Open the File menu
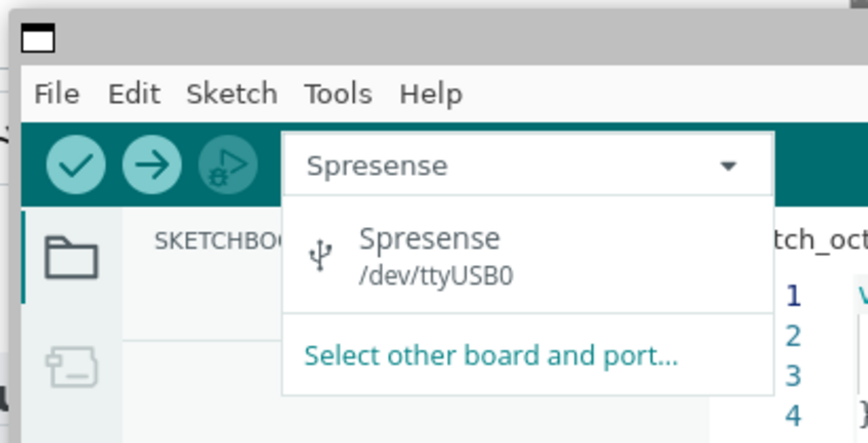Image resolution: width=868 pixels, height=443 pixels. coord(57,94)
